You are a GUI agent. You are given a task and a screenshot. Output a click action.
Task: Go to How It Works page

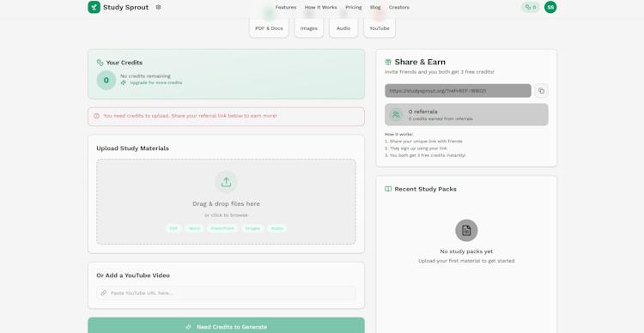(x=321, y=8)
